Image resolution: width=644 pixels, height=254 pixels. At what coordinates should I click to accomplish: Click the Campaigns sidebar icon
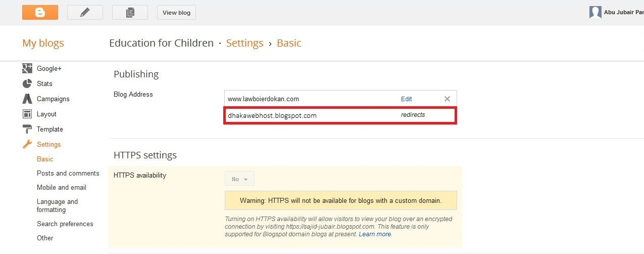tap(27, 99)
